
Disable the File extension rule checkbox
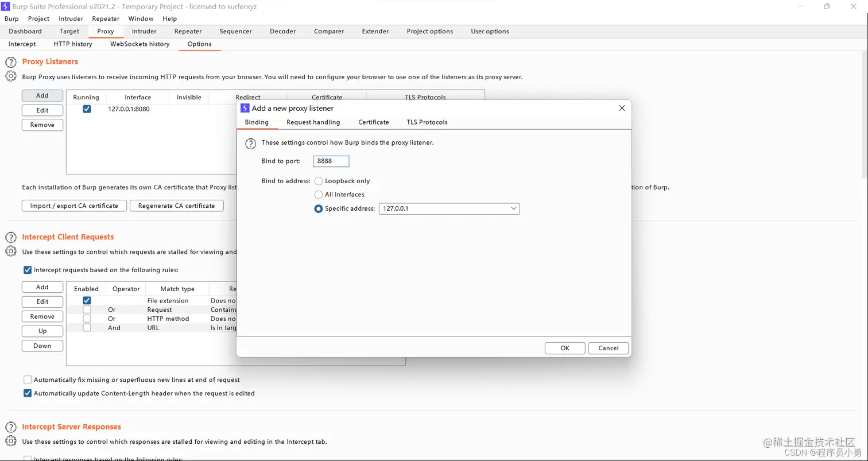[87, 300]
